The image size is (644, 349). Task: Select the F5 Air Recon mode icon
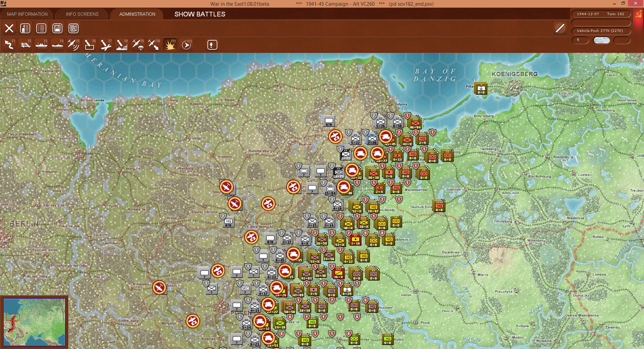point(73,45)
